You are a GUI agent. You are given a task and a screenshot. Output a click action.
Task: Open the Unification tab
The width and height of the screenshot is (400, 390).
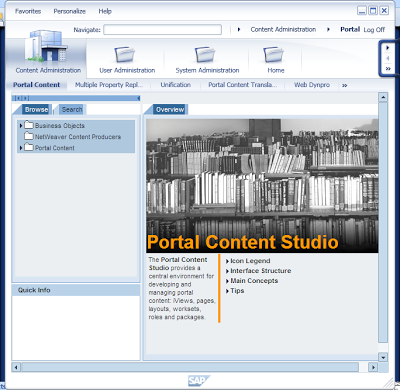[x=176, y=85]
